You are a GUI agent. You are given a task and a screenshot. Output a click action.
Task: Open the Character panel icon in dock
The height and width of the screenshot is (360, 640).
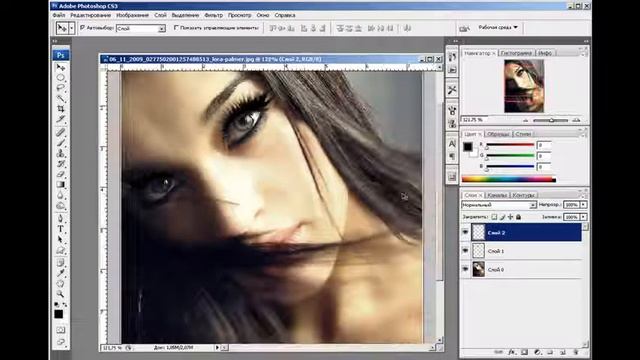[452, 144]
